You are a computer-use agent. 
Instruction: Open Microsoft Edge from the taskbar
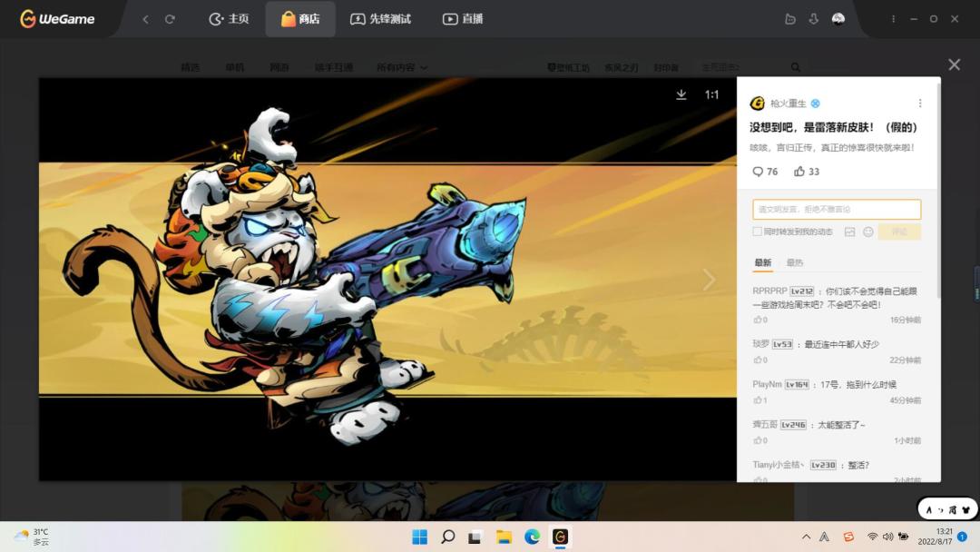(x=532, y=537)
